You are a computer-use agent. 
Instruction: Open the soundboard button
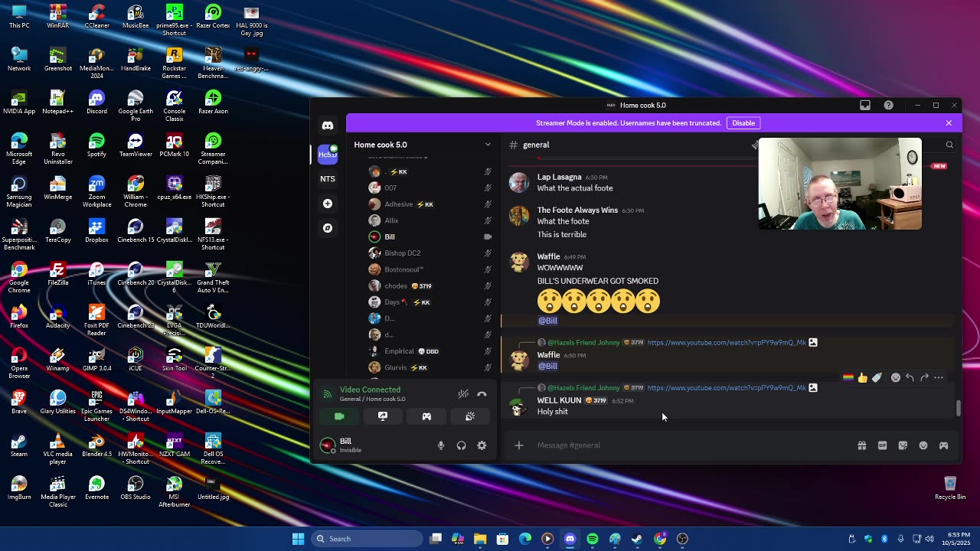click(470, 416)
